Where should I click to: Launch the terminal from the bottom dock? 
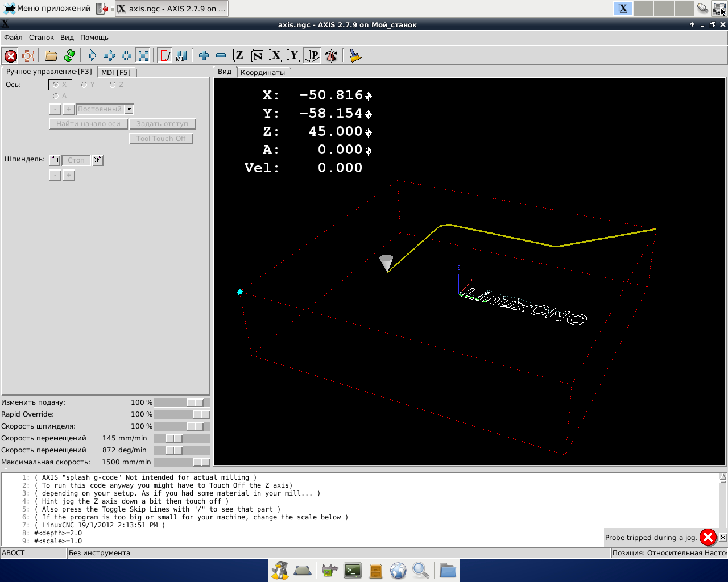pyautogui.click(x=353, y=570)
